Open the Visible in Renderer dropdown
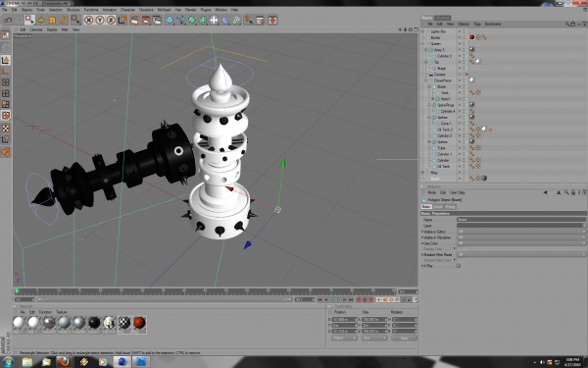This screenshot has height=368, width=588. pos(521,237)
